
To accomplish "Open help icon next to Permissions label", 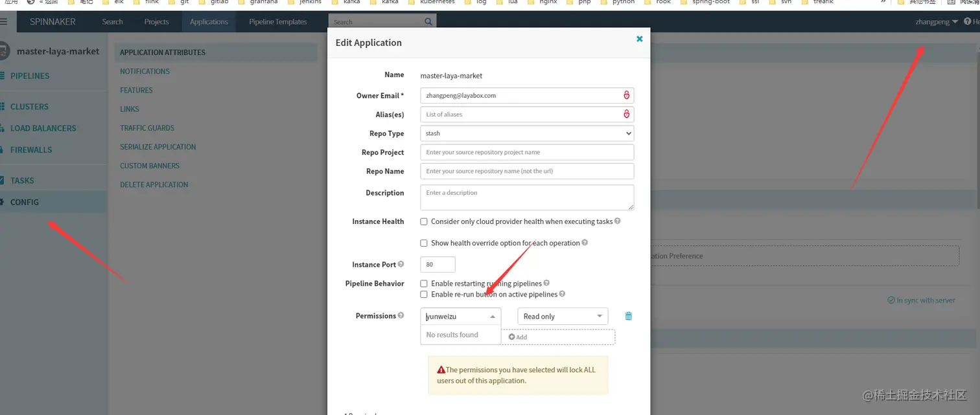I will pos(401,316).
